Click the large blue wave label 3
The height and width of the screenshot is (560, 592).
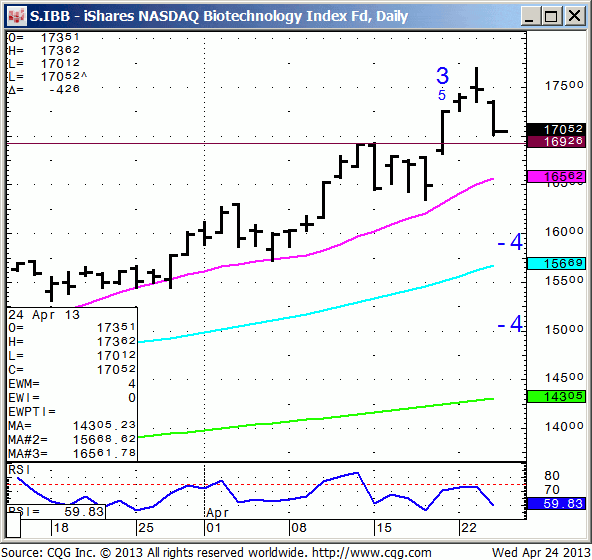pyautogui.click(x=442, y=76)
